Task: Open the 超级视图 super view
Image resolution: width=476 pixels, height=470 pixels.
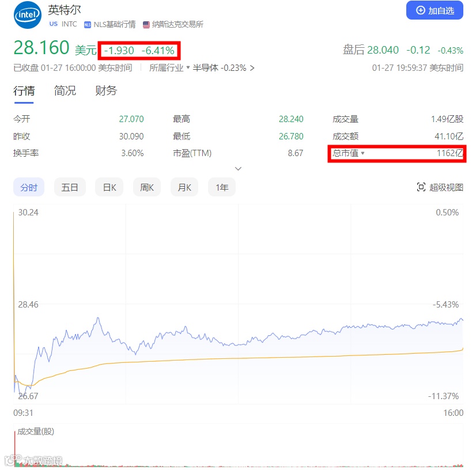Action: pos(440,187)
